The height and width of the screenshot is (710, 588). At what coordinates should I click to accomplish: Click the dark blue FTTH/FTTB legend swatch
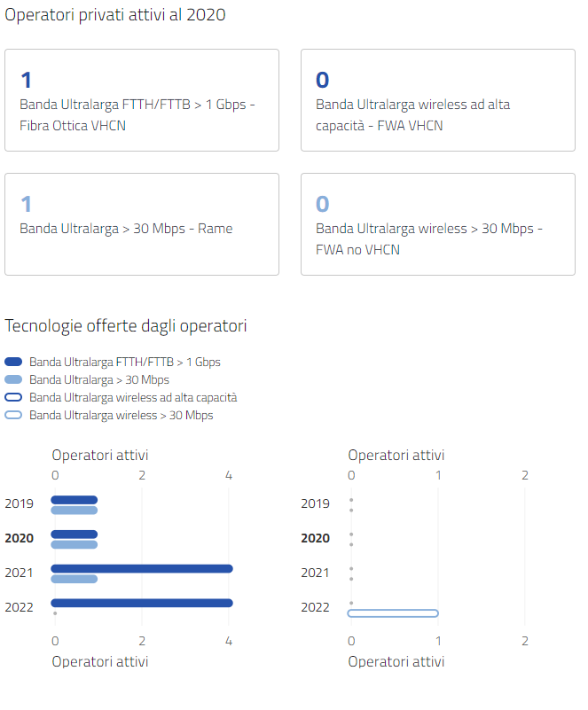[13, 362]
